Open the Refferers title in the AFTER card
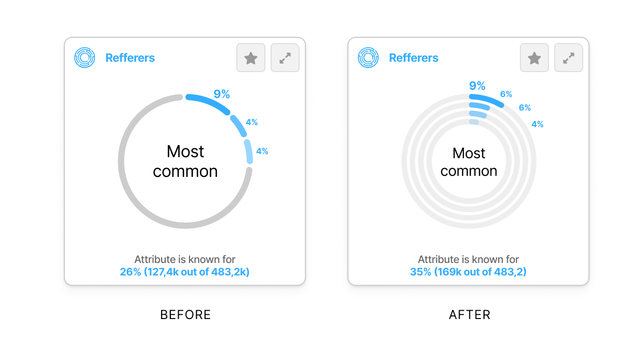Screen dimensions: 644x346 [413, 58]
